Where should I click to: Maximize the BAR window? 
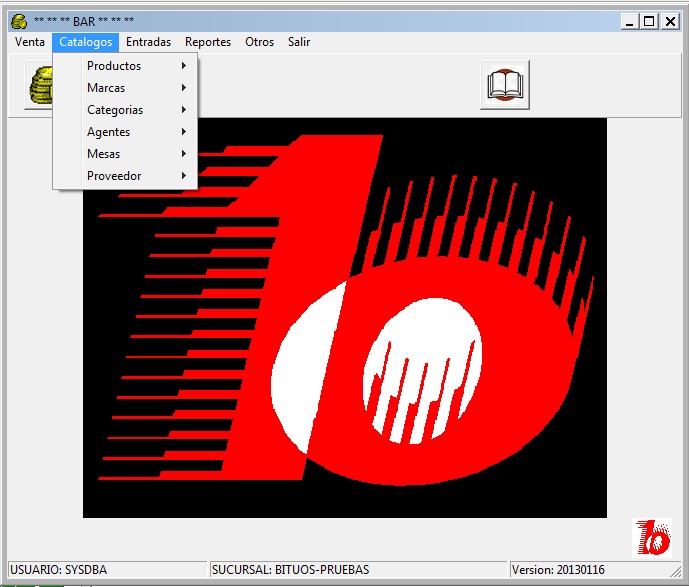click(x=649, y=22)
